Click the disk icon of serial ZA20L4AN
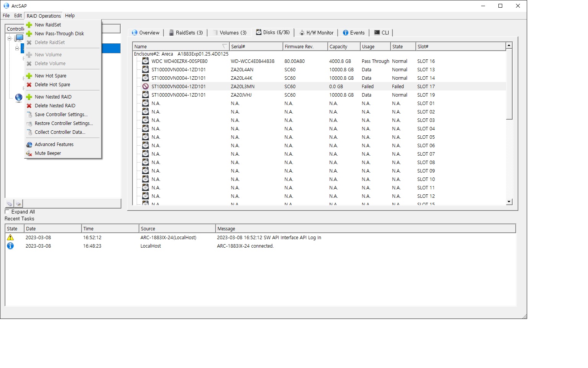 coord(145,69)
